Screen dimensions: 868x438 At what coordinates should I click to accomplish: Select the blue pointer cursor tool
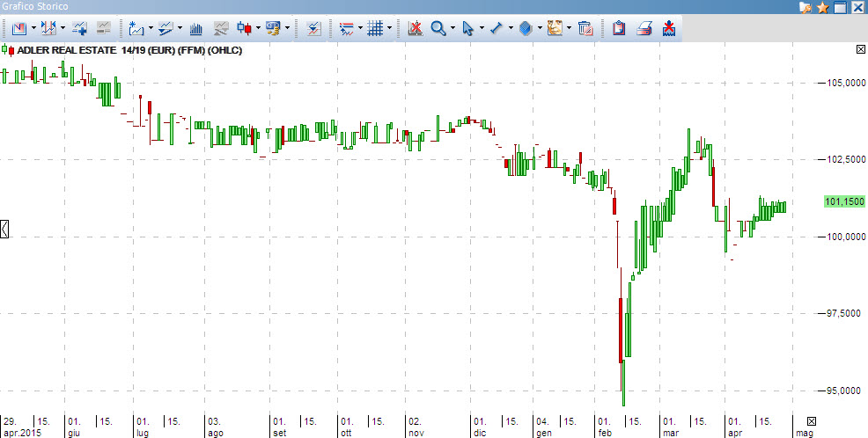[467, 28]
